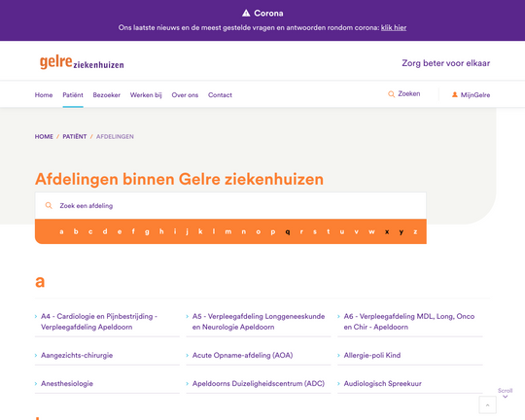The image size is (525, 420).
Task: Jump to letter d in alphabet bar
Action: coord(105,231)
